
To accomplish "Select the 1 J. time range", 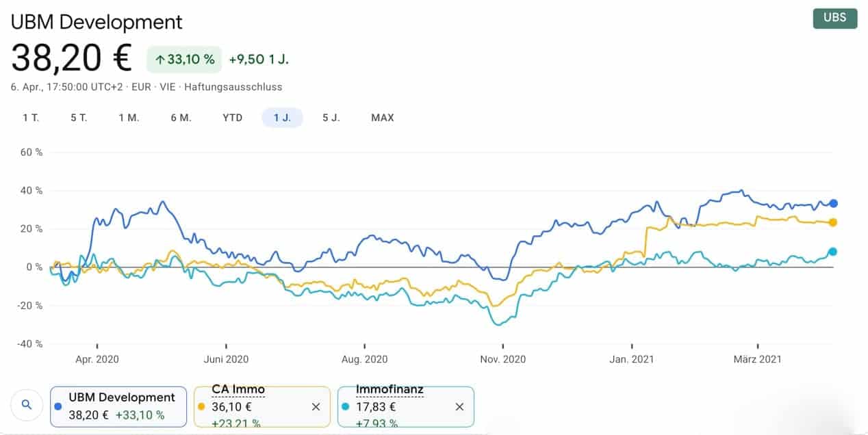I will (x=282, y=118).
